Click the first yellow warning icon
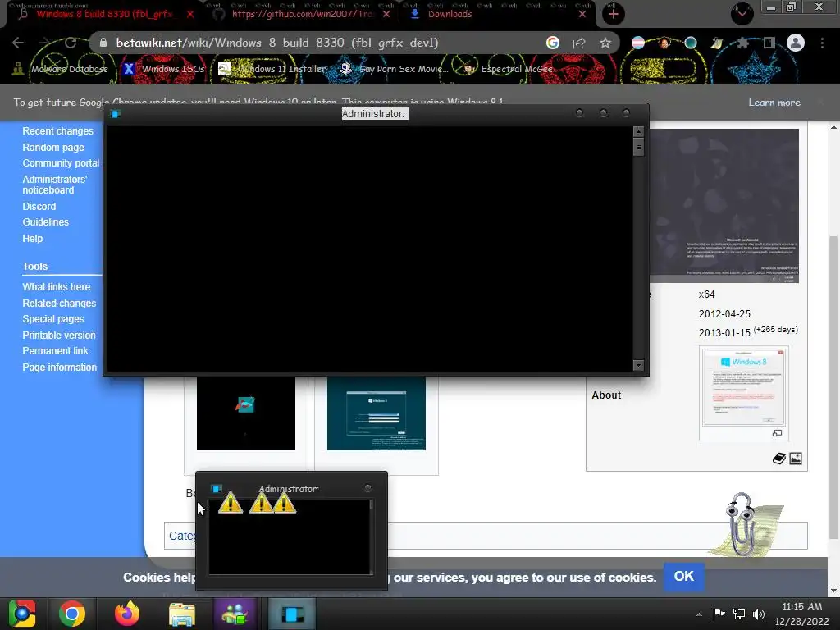840x630 pixels. [231, 503]
